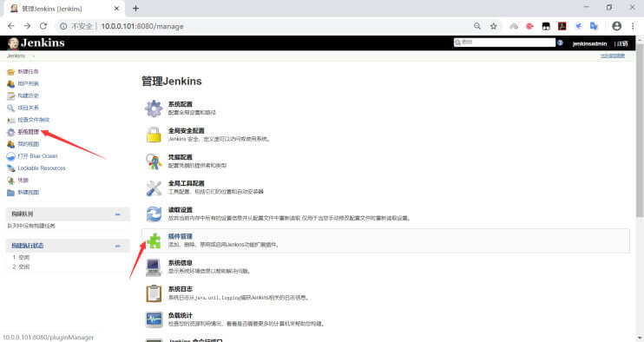Open the 检查文件指纹 link
Screen dimensions: 644x342
tap(33, 120)
